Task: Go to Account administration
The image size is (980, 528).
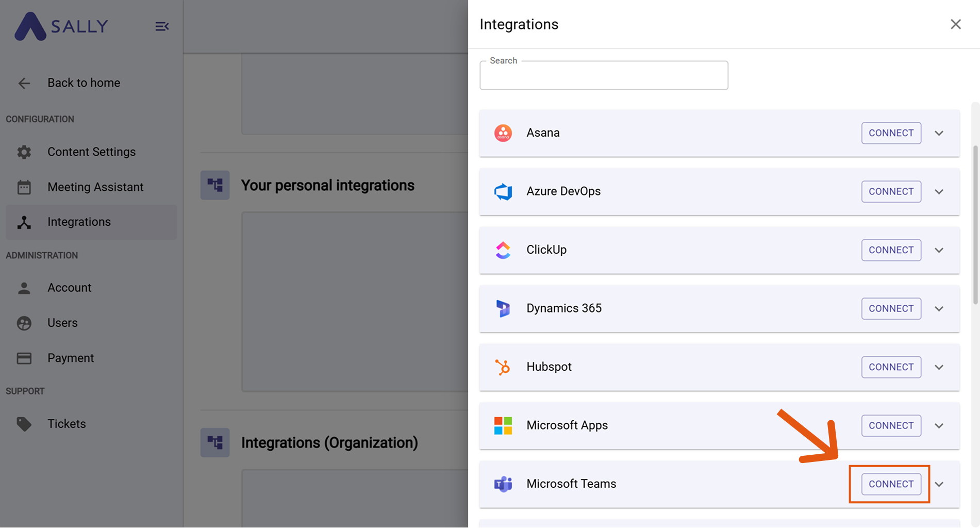Action: pyautogui.click(x=91, y=288)
